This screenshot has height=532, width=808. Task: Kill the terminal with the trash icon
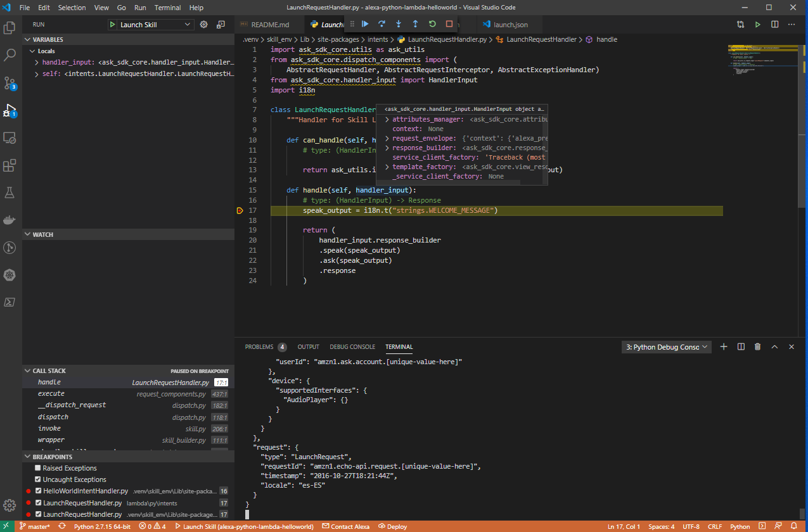[757, 347]
